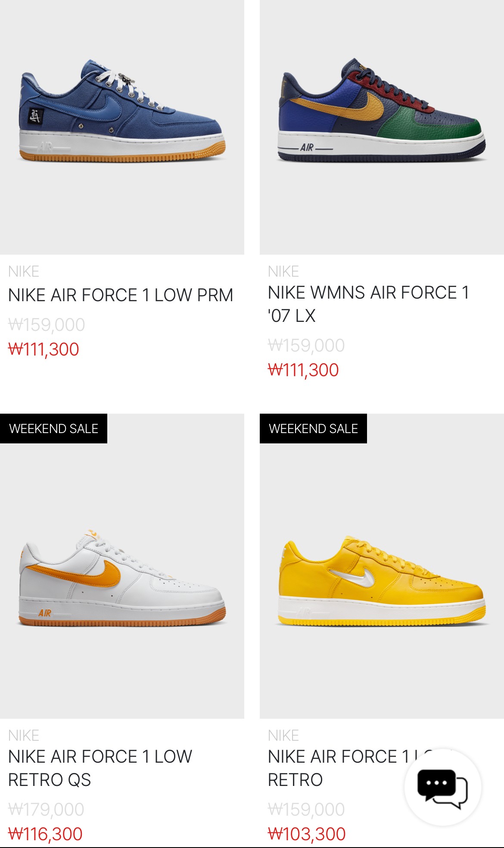The image size is (504, 848).
Task: Click the NIKE AIR FORCE 1 LOW RETRO QS title
Action: click(x=100, y=768)
